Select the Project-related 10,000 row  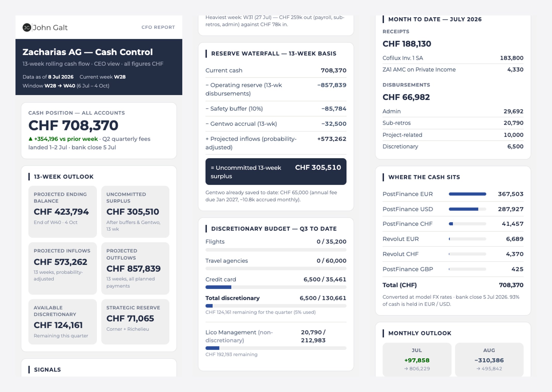453,135
